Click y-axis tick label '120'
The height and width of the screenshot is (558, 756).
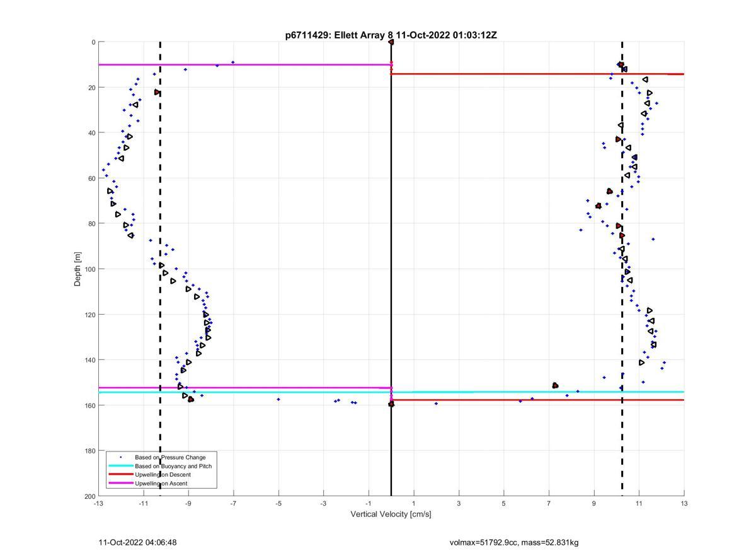click(x=89, y=315)
